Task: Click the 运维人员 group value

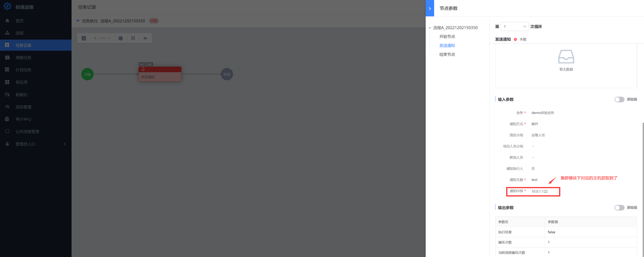Action: click(538, 135)
